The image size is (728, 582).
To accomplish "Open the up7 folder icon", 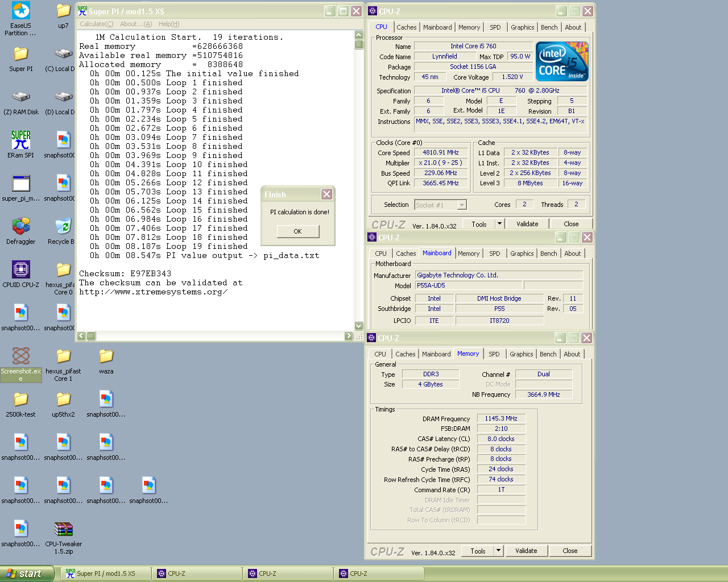I will point(63,15).
